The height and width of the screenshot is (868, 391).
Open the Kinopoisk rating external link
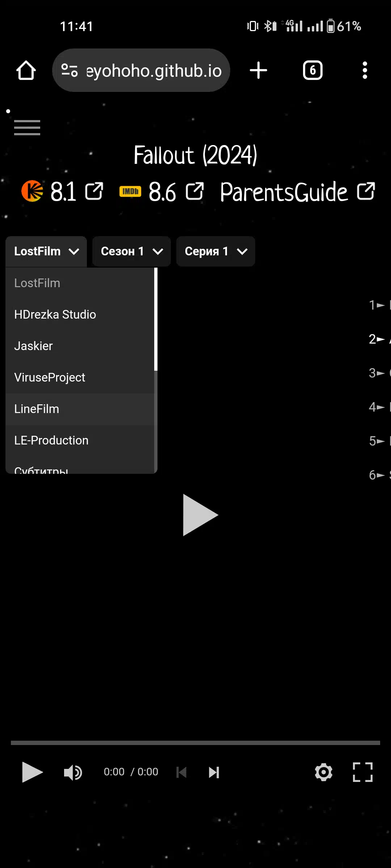94,191
